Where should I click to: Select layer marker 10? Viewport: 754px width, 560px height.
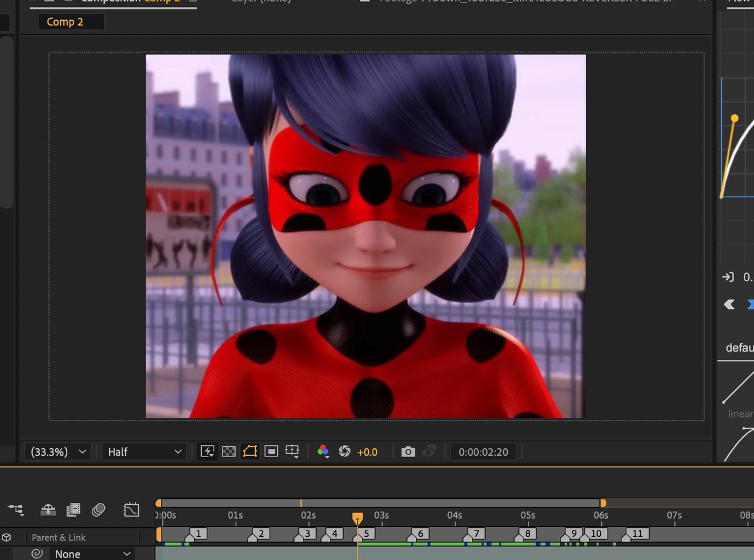point(595,534)
